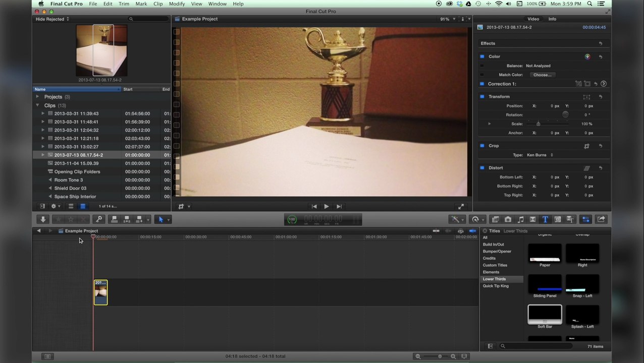Viewport: 644px width, 363px height.
Task: Open the Generators browser
Action: [558, 219]
